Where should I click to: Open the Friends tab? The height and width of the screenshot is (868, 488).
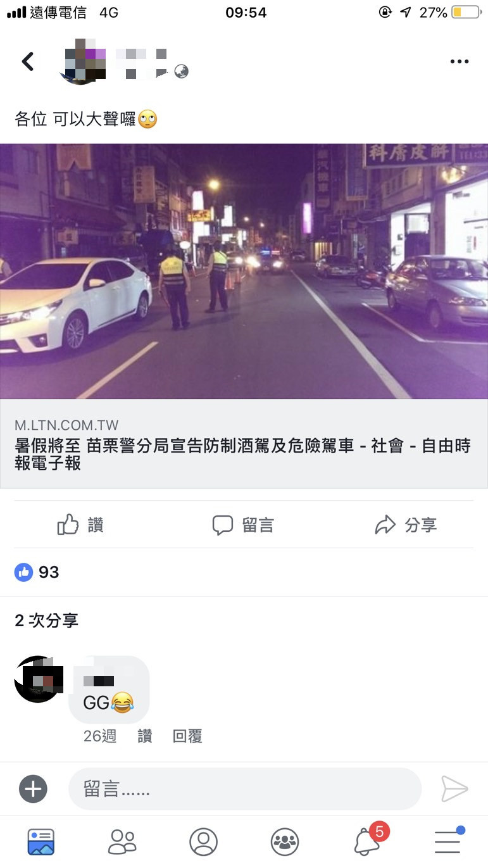pyautogui.click(x=122, y=842)
